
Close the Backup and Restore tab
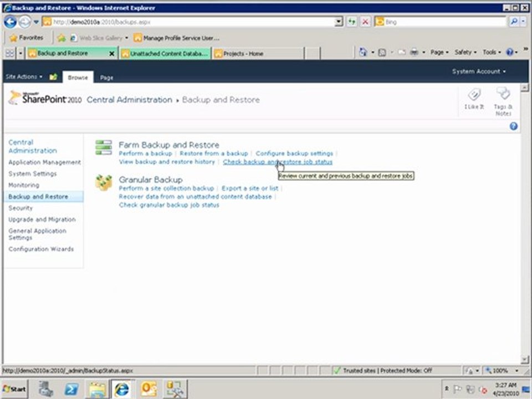click(111, 54)
